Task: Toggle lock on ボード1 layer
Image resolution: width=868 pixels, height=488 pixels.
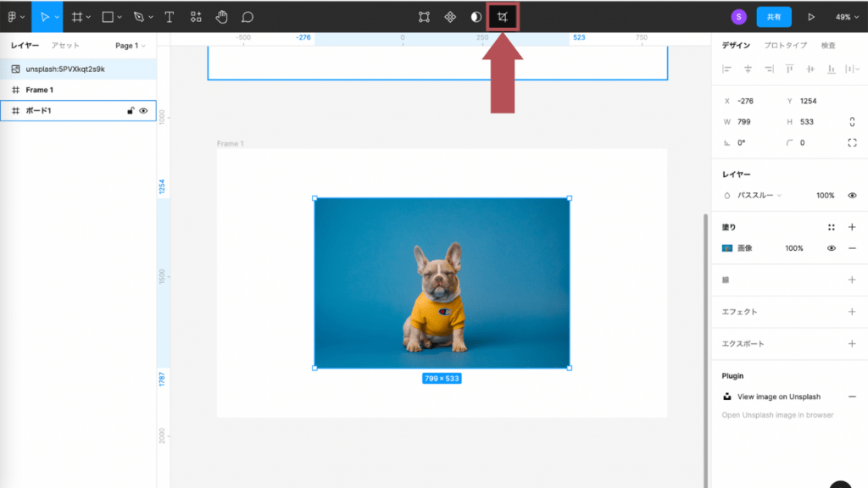Action: (x=131, y=111)
